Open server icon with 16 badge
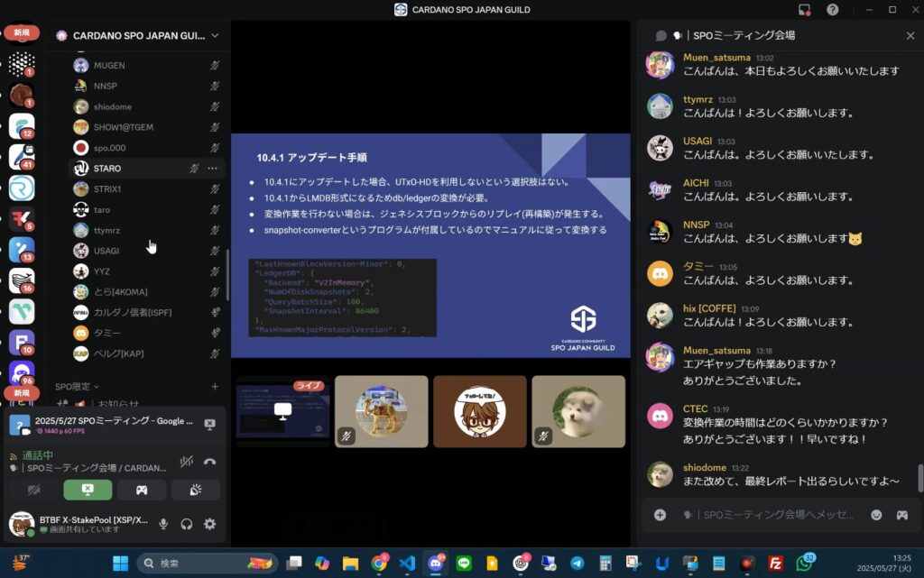Screen dimensions: 924x578 (x=22, y=280)
